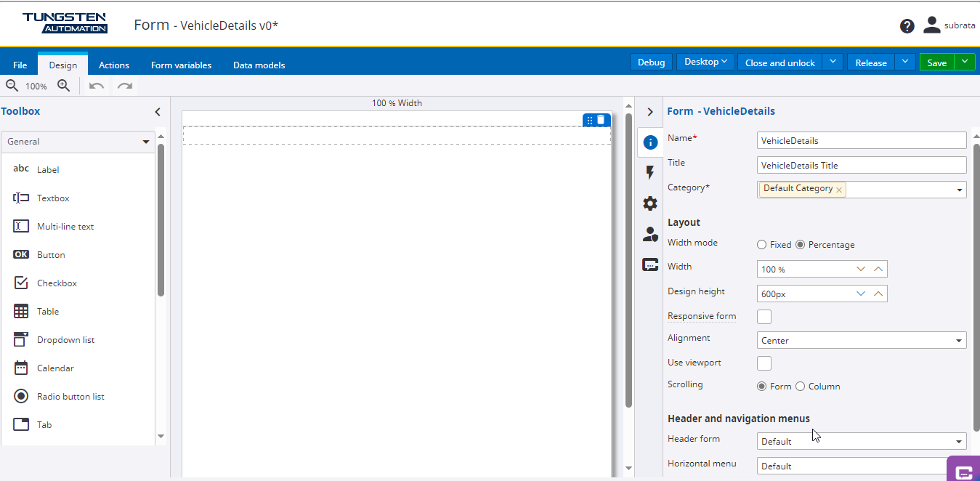The width and height of the screenshot is (980, 481).
Task: Collapse the Toolbox panel with the chevron
Action: coord(158,112)
